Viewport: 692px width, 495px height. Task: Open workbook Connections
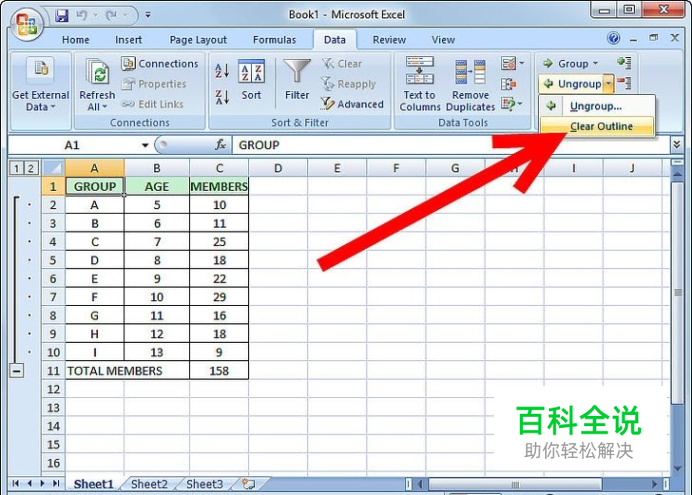pos(160,64)
